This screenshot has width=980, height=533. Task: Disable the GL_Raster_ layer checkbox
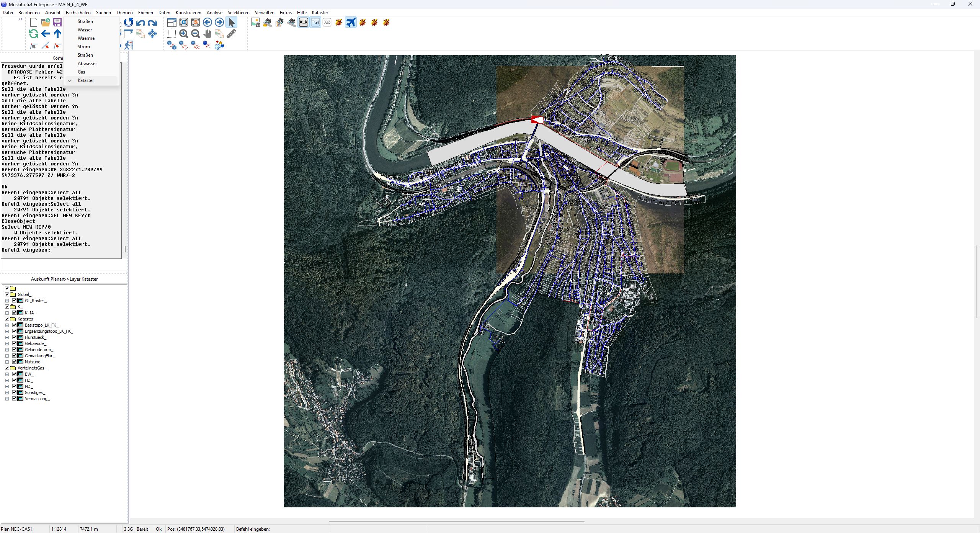coord(15,301)
